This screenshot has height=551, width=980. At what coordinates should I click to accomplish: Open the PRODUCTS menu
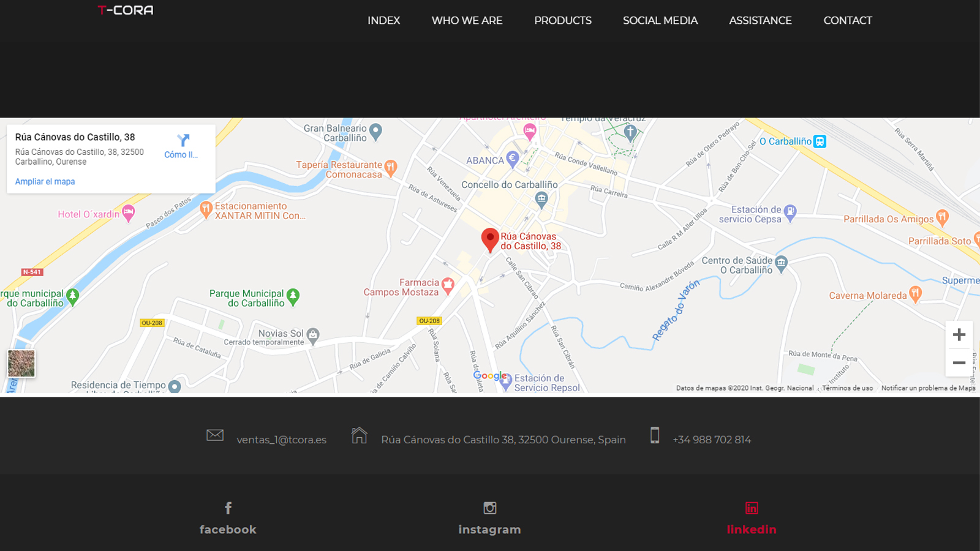click(x=562, y=20)
